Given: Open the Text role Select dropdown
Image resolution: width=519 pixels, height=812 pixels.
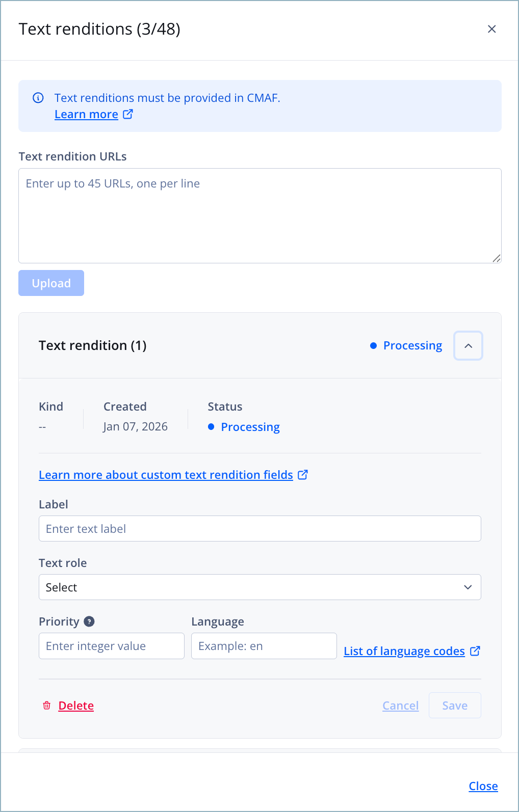Looking at the screenshot, I should click(x=260, y=587).
